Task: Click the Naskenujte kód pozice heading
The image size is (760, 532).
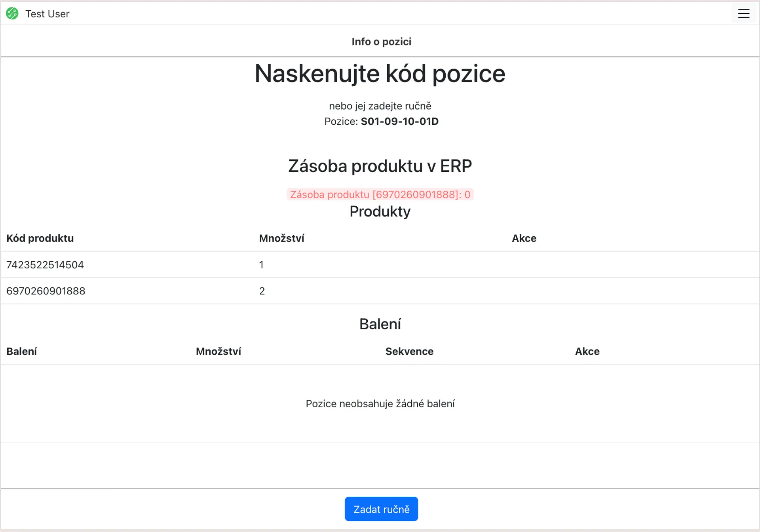Action: pos(380,74)
